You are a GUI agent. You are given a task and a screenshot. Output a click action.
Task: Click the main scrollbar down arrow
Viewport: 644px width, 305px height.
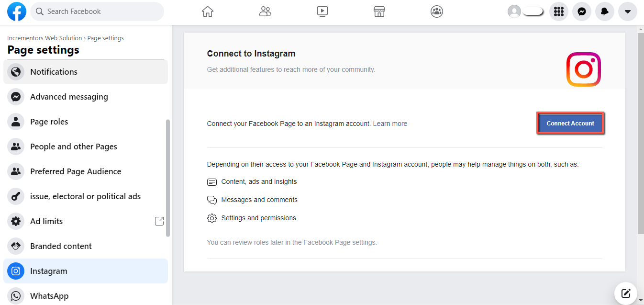[x=640, y=301]
